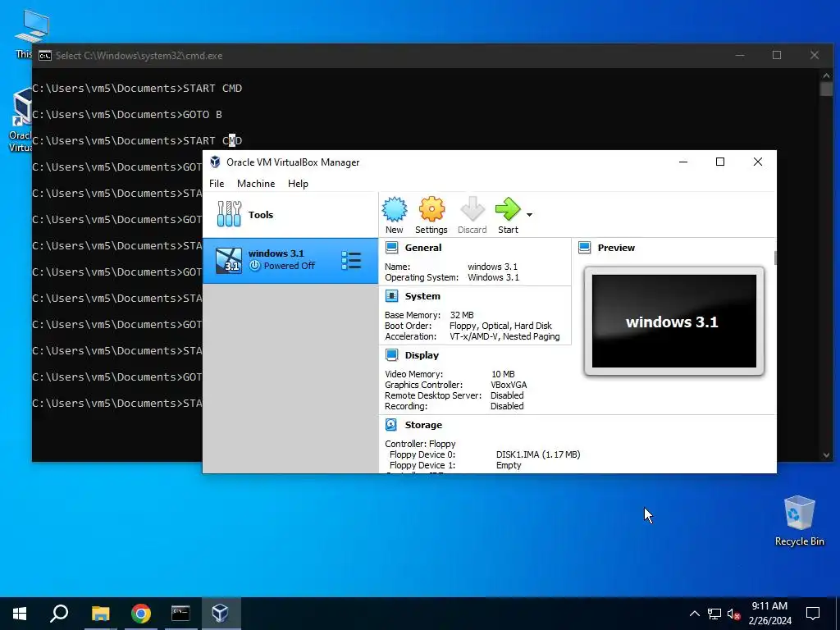Switch to Command Prompt taskbar icon
840x630 pixels.
180,614
